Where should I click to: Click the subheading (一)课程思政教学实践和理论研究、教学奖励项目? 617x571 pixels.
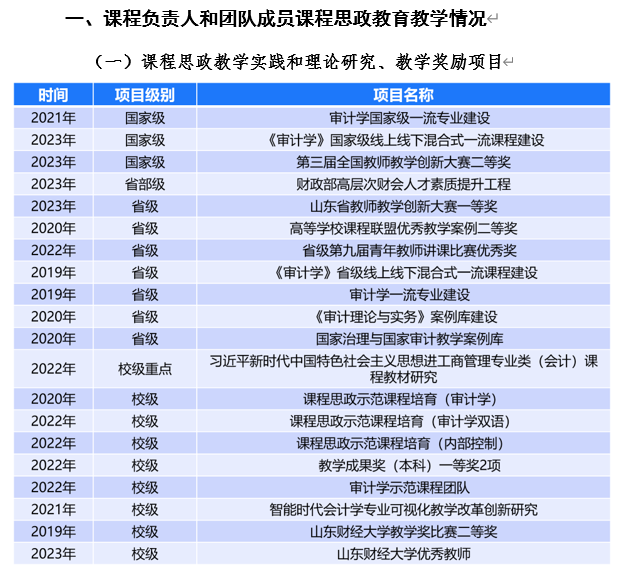pos(298,62)
